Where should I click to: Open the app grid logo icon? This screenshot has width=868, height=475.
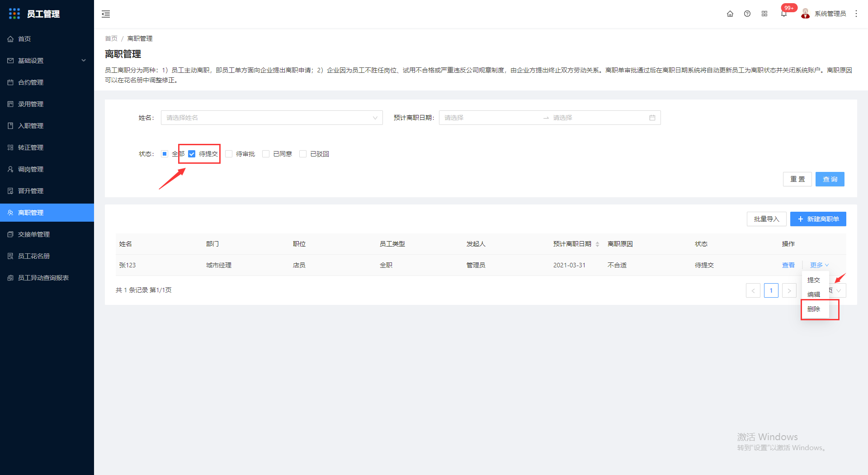pos(14,14)
